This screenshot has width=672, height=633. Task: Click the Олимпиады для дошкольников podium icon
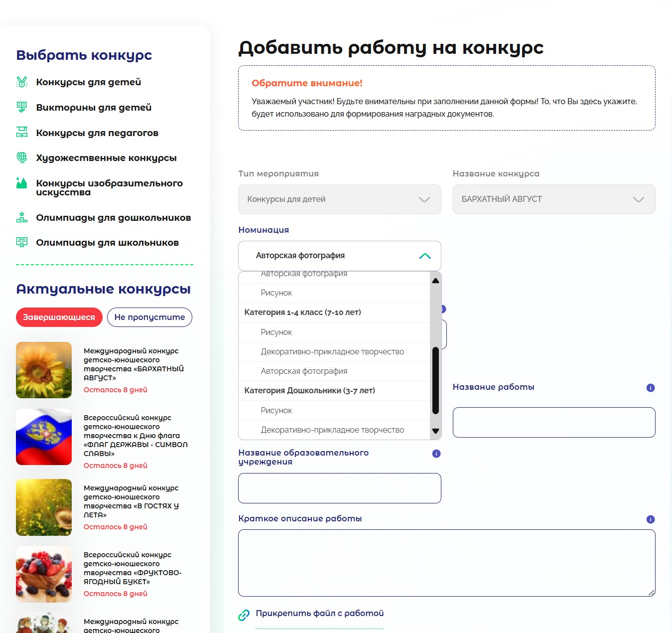point(21,217)
